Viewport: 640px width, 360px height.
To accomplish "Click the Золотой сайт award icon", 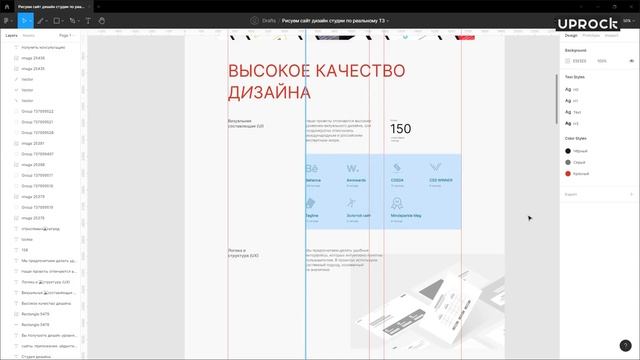I will [x=351, y=203].
